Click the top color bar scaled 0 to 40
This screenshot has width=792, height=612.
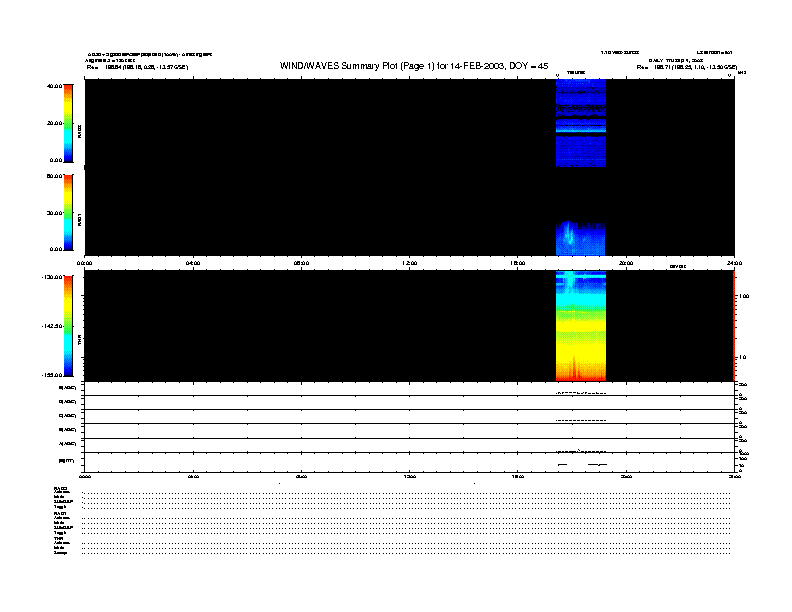tap(68, 124)
